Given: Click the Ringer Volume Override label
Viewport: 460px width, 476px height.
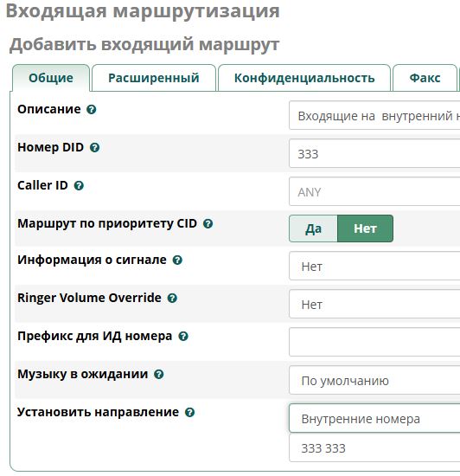Looking at the screenshot, I should coord(89,298).
